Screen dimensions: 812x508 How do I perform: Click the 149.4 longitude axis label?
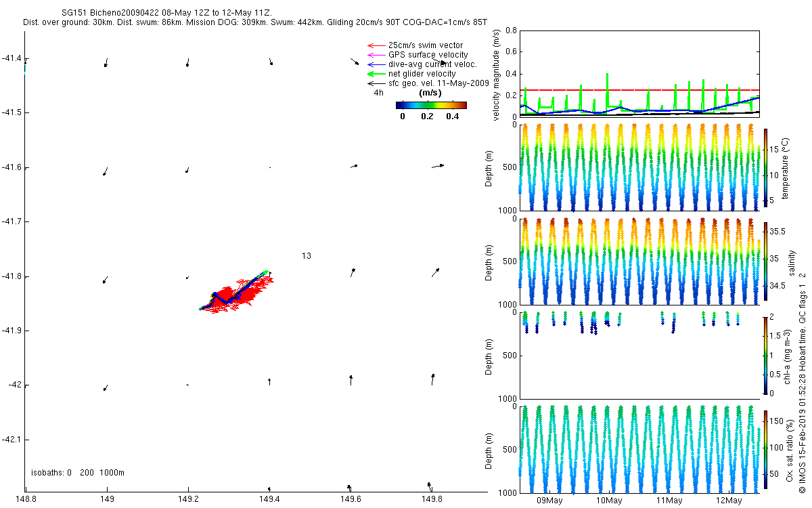click(x=269, y=500)
